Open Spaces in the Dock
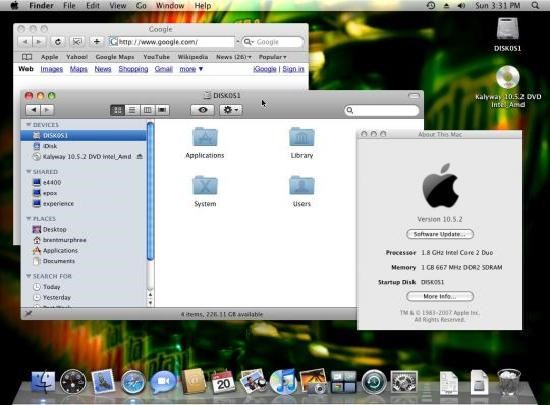The image size is (550, 405). pyautogui.click(x=343, y=382)
